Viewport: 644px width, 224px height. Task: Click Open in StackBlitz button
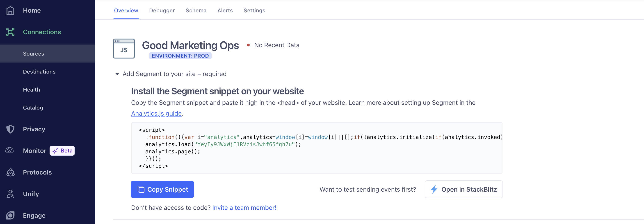[x=464, y=189]
